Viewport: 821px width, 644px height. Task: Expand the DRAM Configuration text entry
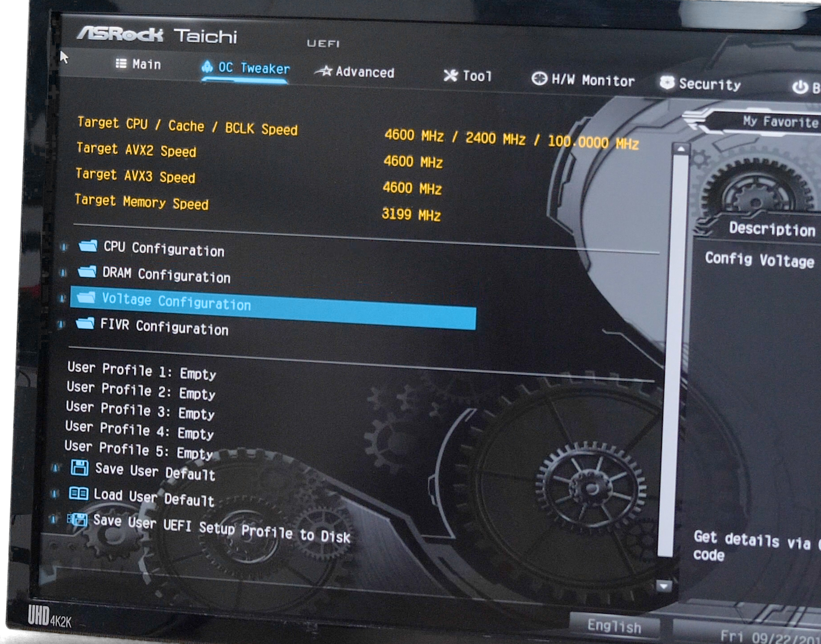click(166, 275)
